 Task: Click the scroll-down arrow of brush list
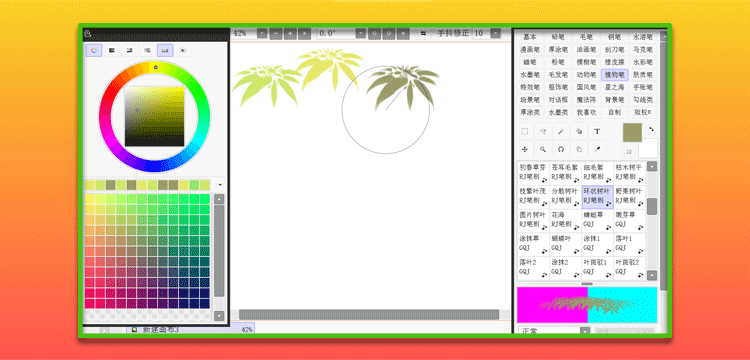pos(652,275)
